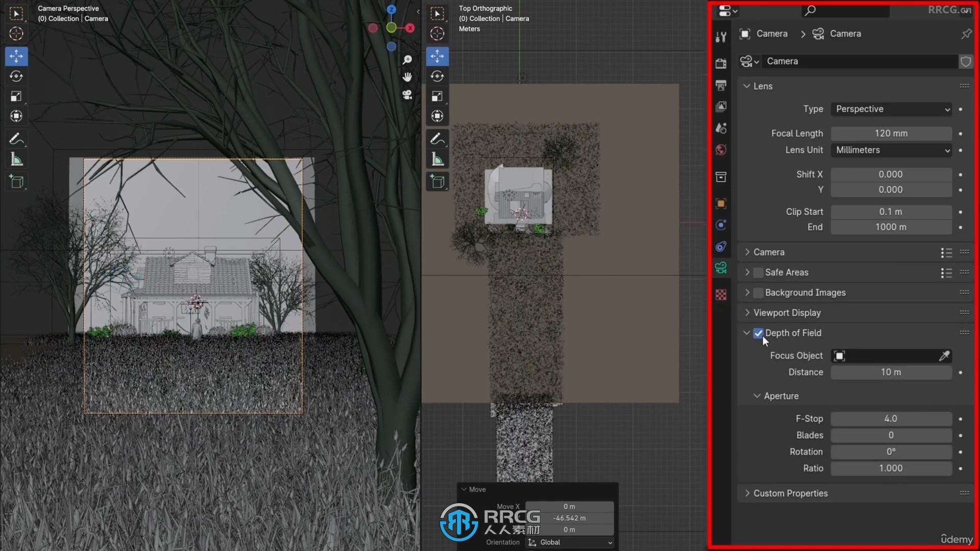Open the Physics properties tab

(721, 225)
